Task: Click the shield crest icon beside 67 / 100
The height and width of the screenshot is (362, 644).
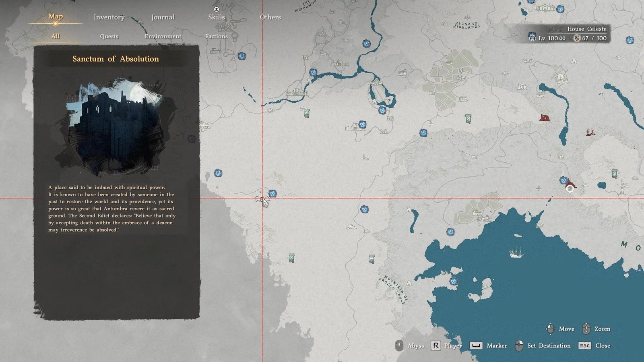Action: [577, 38]
